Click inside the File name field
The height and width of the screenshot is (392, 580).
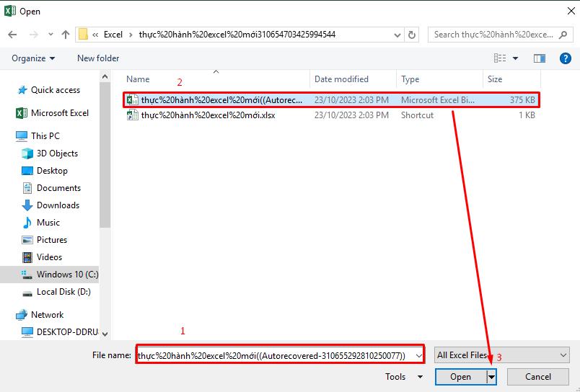tap(276, 355)
